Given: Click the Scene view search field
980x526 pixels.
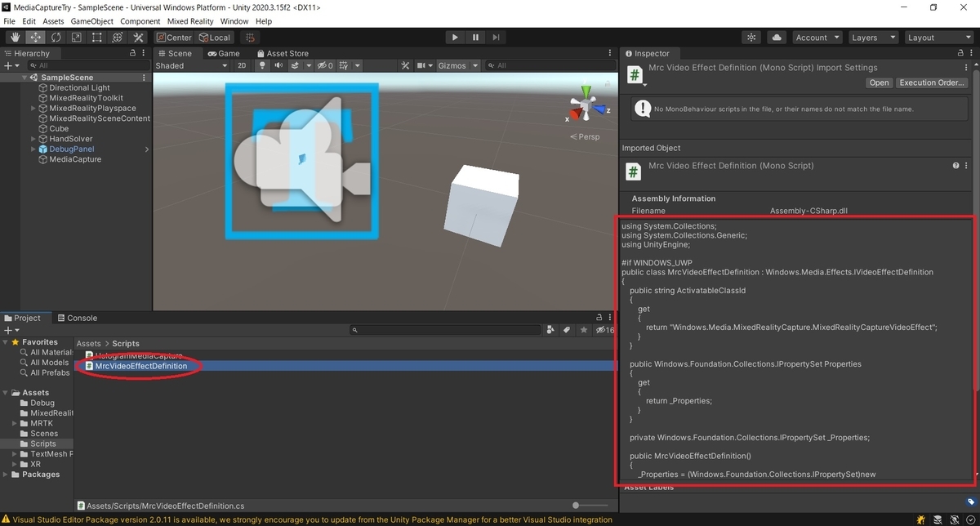Looking at the screenshot, I should tap(549, 65).
